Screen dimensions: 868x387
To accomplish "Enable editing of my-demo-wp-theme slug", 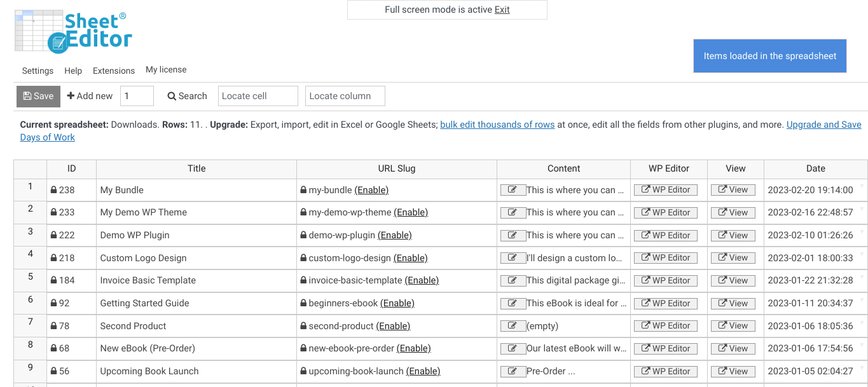I will (x=411, y=212).
